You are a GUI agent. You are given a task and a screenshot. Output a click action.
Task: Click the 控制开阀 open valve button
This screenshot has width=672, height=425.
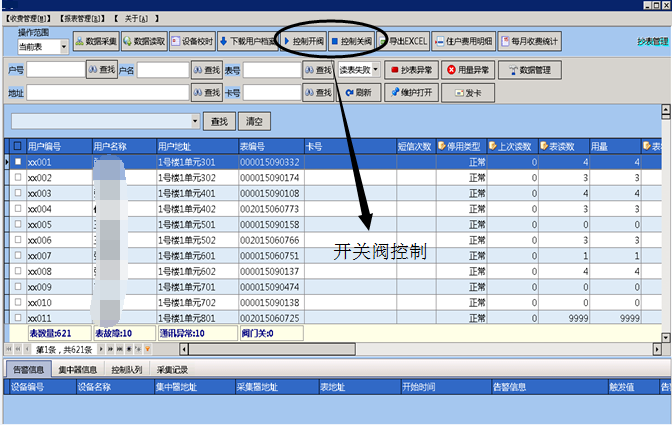[303, 41]
